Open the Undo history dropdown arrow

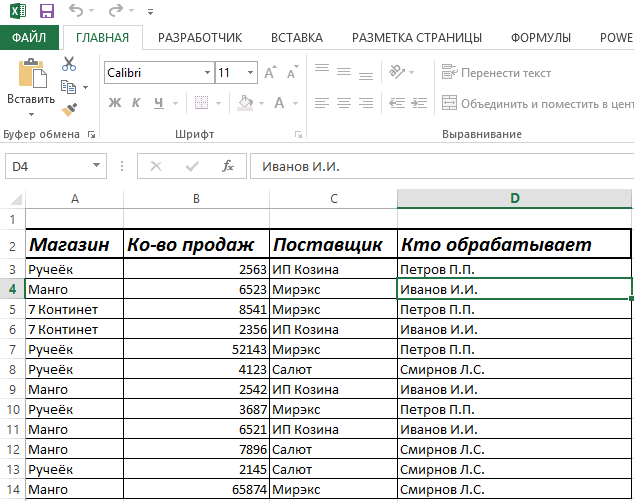click(x=91, y=11)
